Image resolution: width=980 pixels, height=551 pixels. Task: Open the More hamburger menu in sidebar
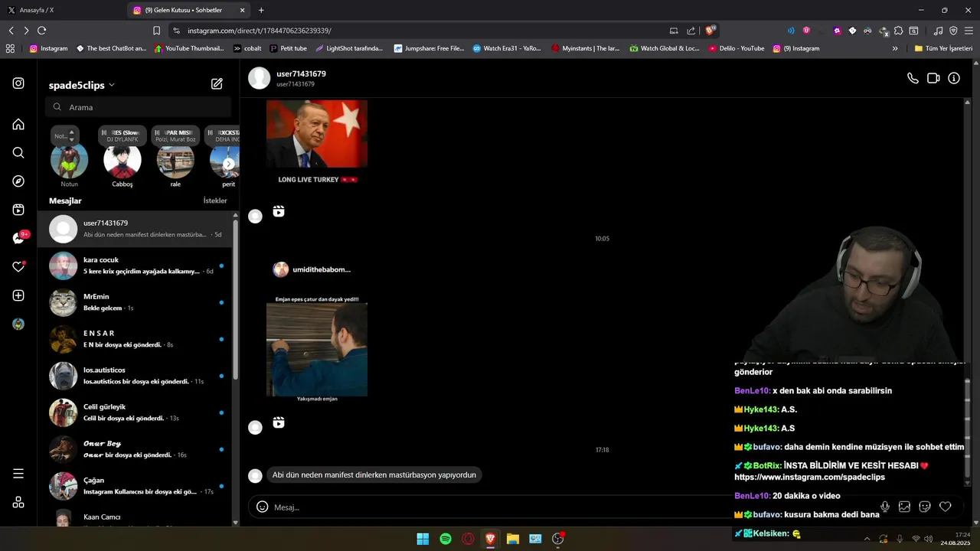point(18,474)
